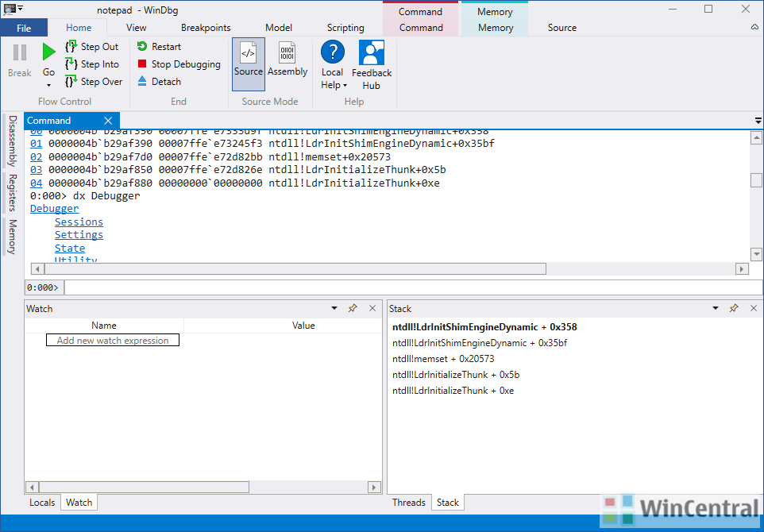764x532 pixels.
Task: Select the Stack bottom tab
Action: [448, 503]
